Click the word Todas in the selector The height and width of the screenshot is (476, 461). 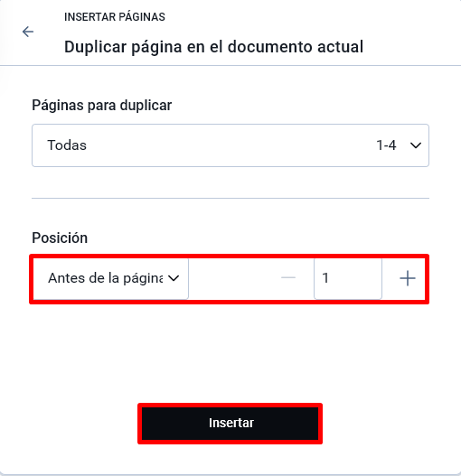pos(67,145)
